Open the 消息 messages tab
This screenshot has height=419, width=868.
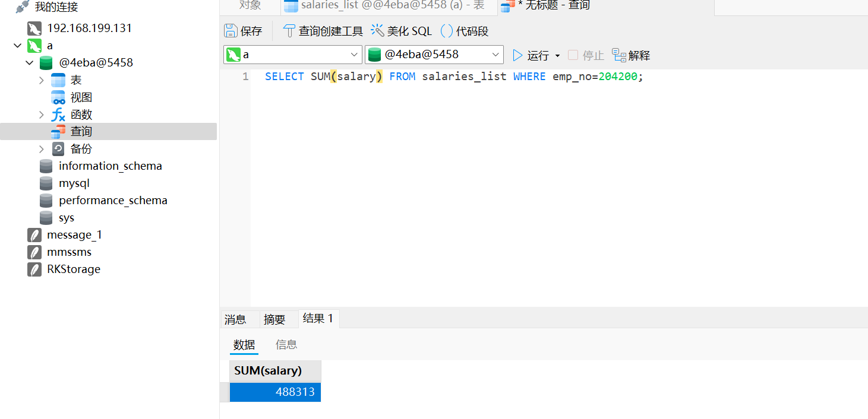pos(235,319)
